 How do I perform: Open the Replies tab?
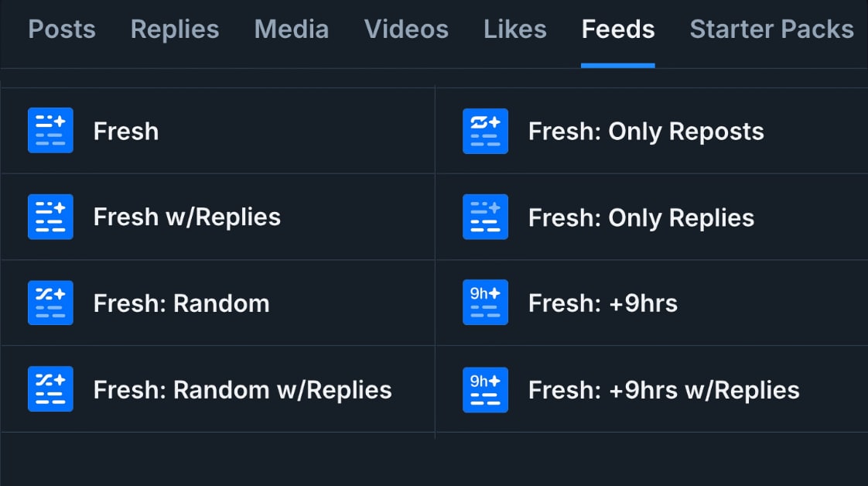tap(175, 29)
